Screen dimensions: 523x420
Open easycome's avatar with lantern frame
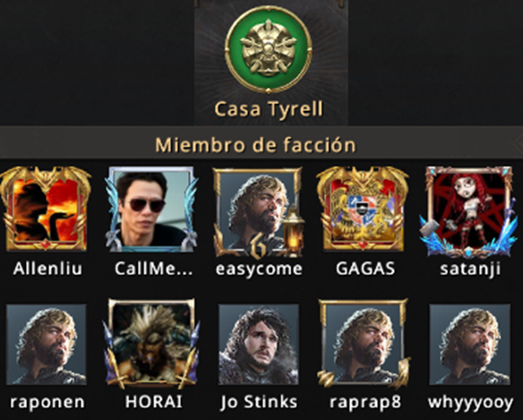tap(259, 213)
